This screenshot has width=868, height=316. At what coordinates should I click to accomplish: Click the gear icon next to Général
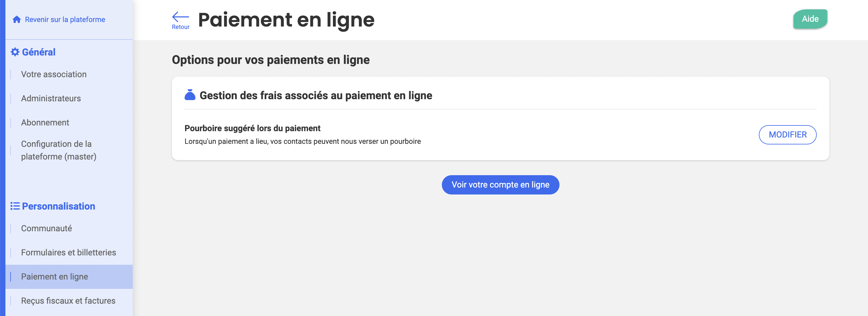pos(15,52)
